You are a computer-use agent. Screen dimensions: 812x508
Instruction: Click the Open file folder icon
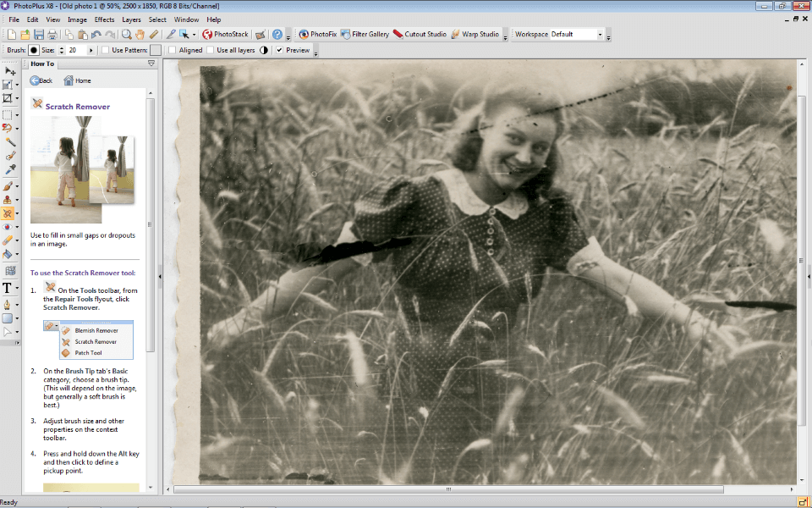point(25,35)
